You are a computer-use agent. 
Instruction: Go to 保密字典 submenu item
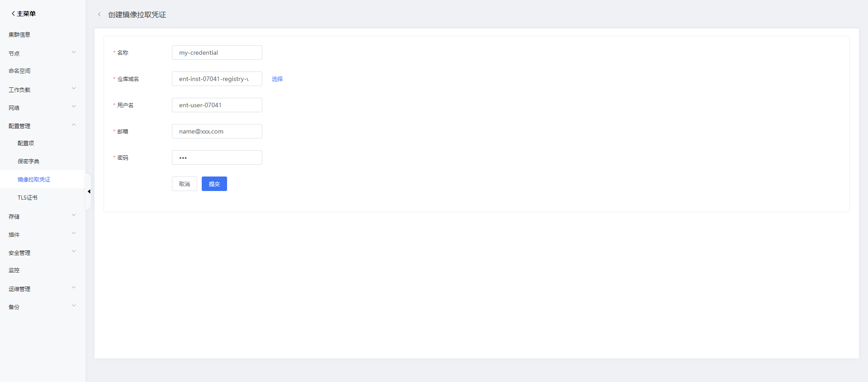[x=28, y=161]
